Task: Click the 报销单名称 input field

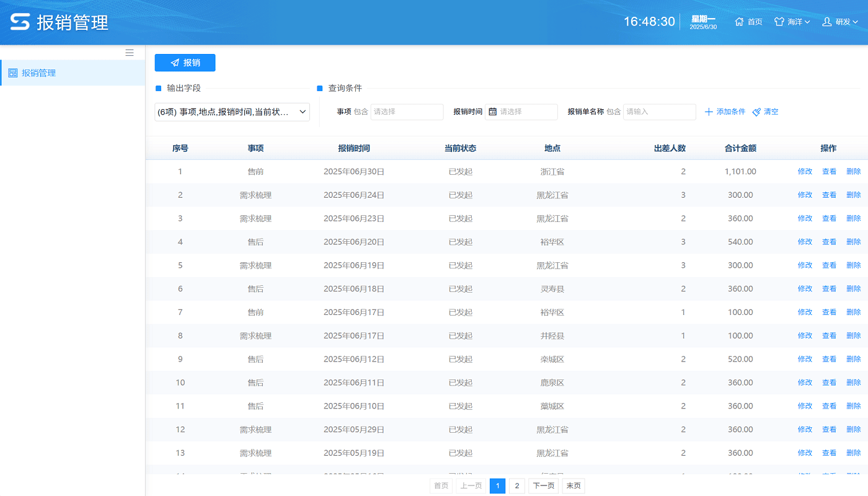Action: click(659, 112)
